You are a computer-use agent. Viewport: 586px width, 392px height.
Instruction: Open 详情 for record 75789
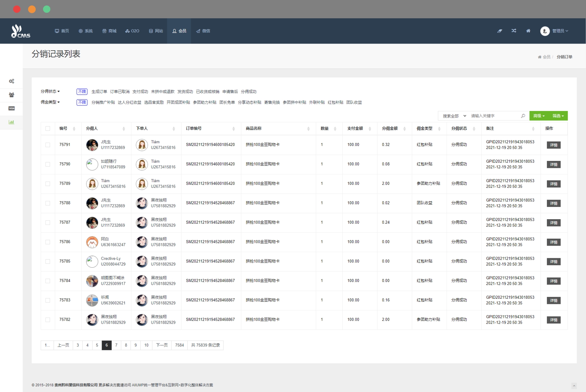tap(553, 184)
